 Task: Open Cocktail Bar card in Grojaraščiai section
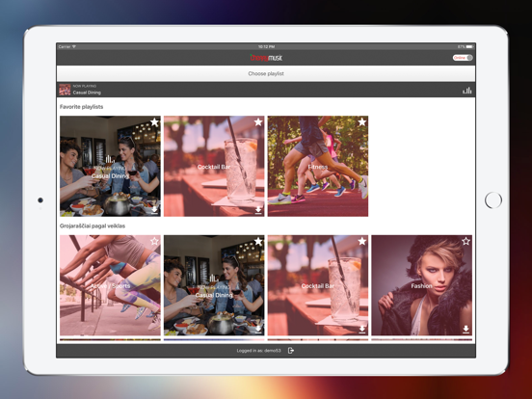(318, 285)
